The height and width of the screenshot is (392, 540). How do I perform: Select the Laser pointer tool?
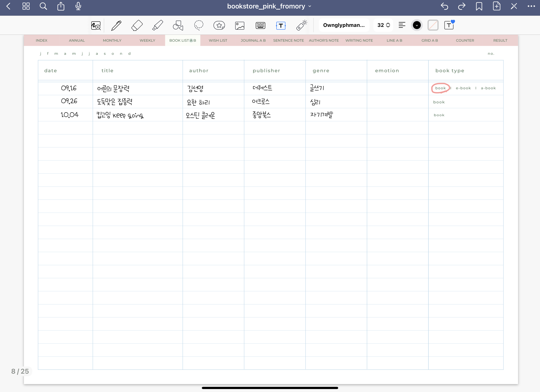pos(301,25)
